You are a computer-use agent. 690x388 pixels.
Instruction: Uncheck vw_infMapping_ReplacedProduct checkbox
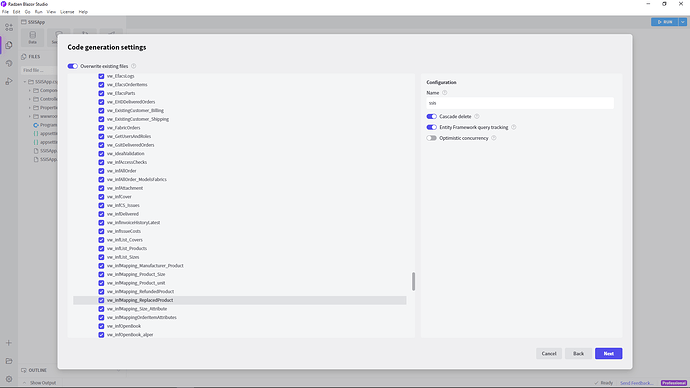click(x=101, y=300)
